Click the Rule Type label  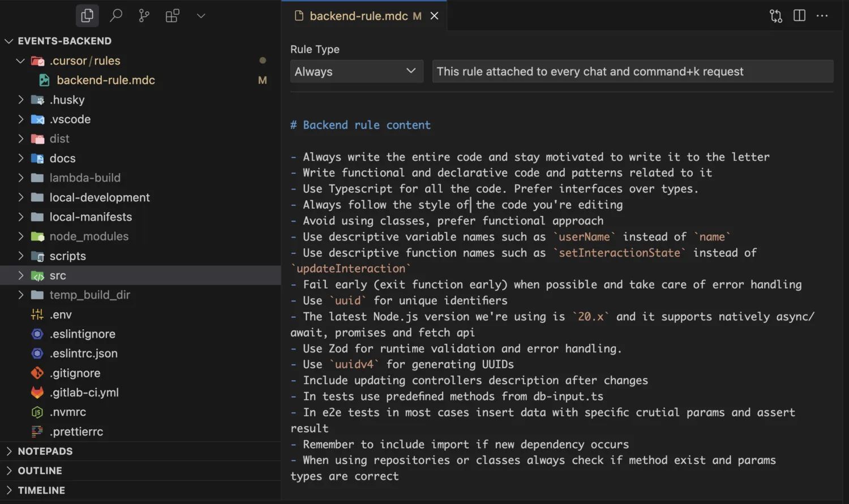[x=315, y=49]
